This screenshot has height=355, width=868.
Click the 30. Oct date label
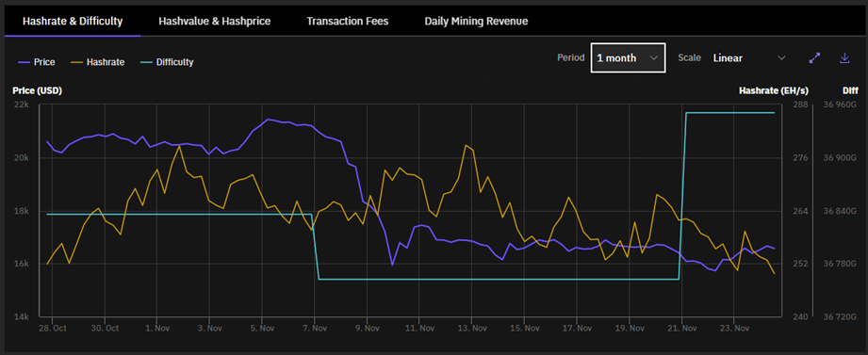tap(105, 328)
